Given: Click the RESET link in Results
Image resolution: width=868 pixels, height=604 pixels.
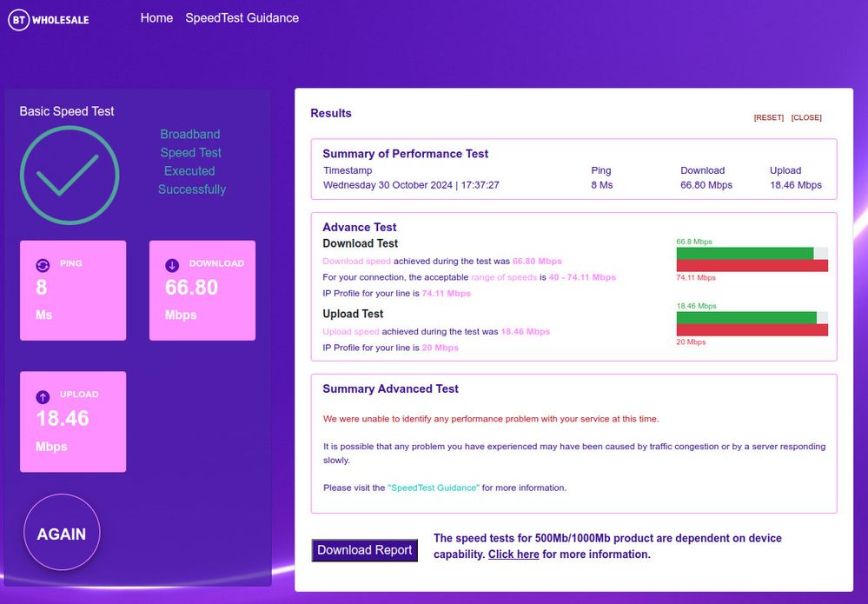Looking at the screenshot, I should [x=768, y=117].
